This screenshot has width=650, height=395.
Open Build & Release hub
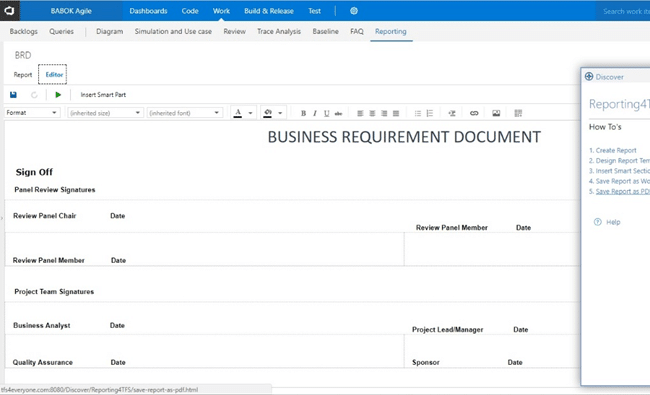pos(269,11)
